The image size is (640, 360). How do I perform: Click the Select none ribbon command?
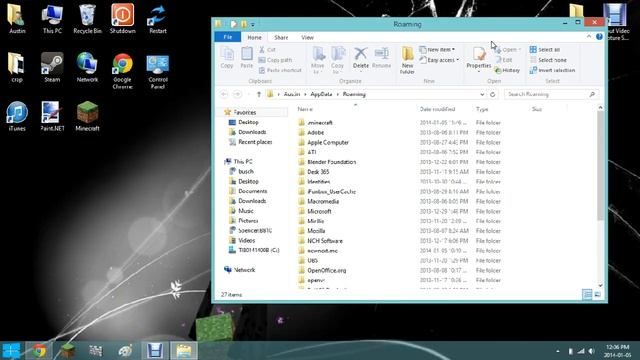[x=548, y=60]
